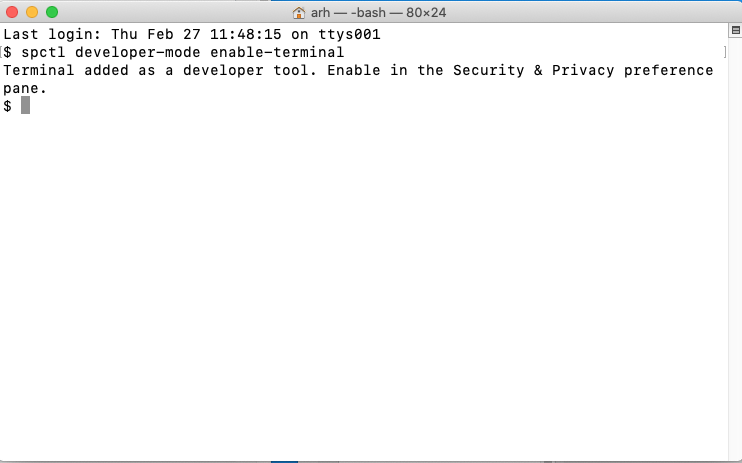
Task: Click the word "pane." in the output
Action: [x=25, y=89]
